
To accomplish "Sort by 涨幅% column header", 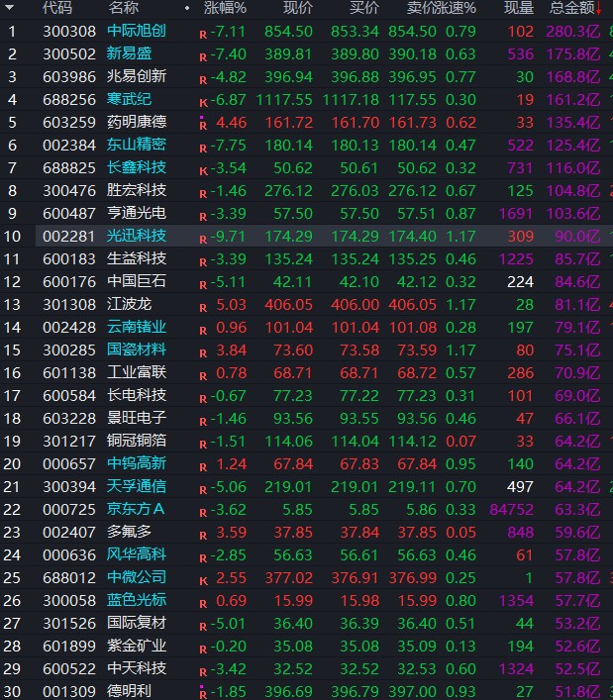I will (225, 8).
